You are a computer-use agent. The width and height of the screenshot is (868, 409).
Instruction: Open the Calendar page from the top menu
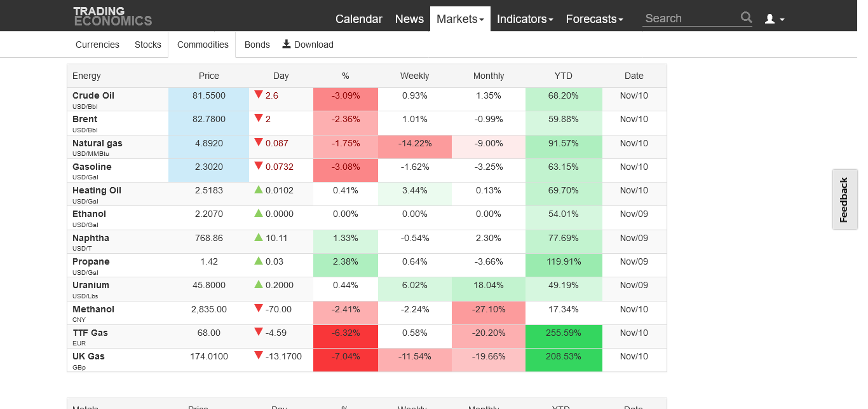[x=358, y=19]
